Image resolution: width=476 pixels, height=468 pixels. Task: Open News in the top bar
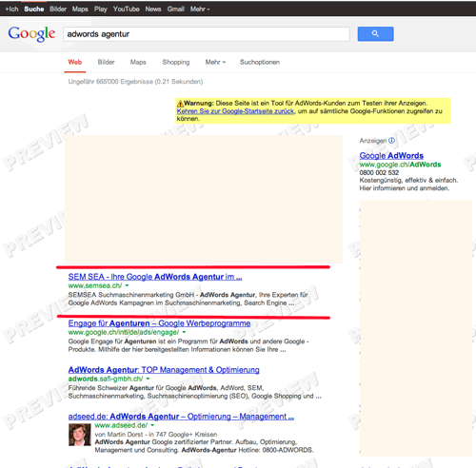pyautogui.click(x=153, y=10)
